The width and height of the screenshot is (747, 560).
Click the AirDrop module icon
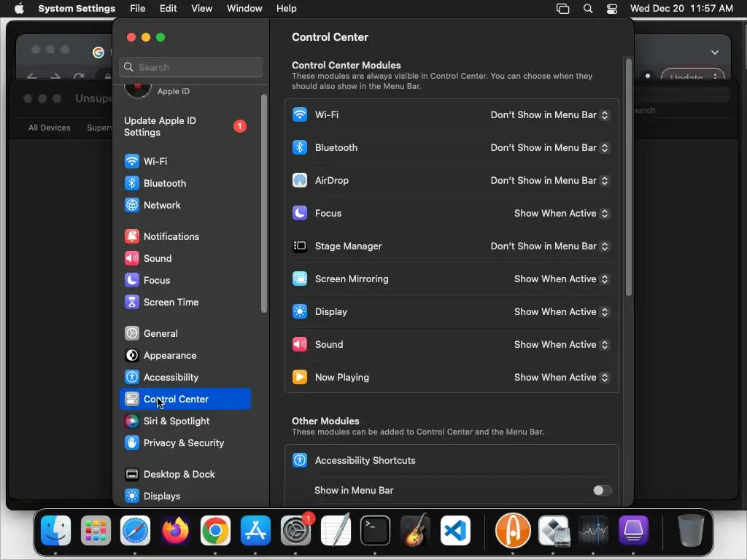pyautogui.click(x=300, y=181)
